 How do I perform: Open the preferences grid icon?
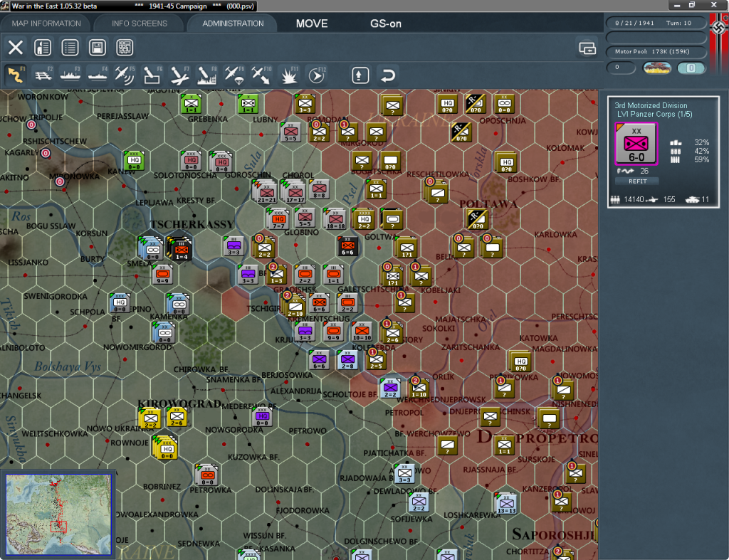(x=125, y=48)
